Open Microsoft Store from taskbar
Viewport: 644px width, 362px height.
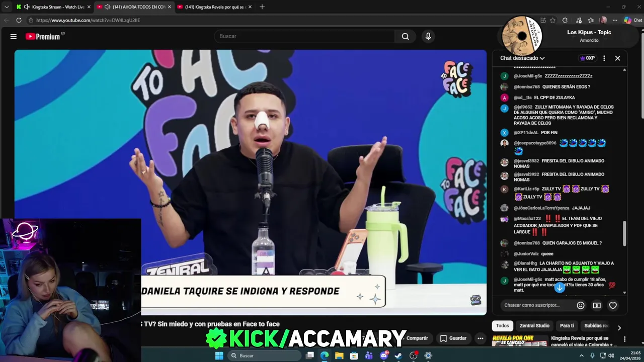coord(354,355)
